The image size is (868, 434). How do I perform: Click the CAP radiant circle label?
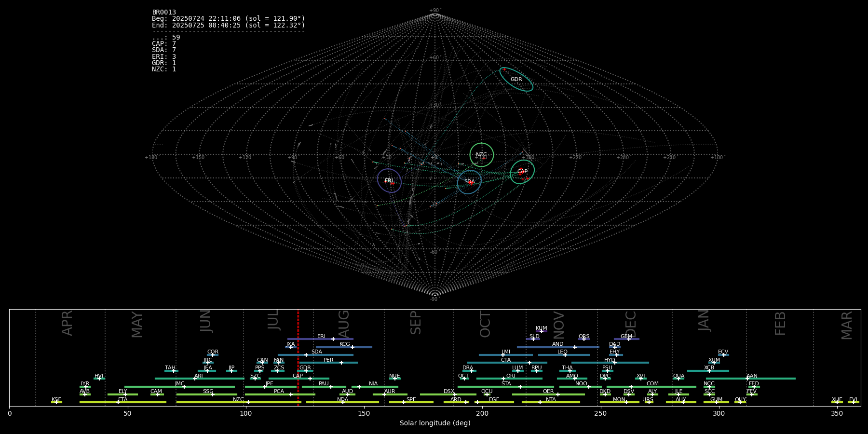coord(522,172)
